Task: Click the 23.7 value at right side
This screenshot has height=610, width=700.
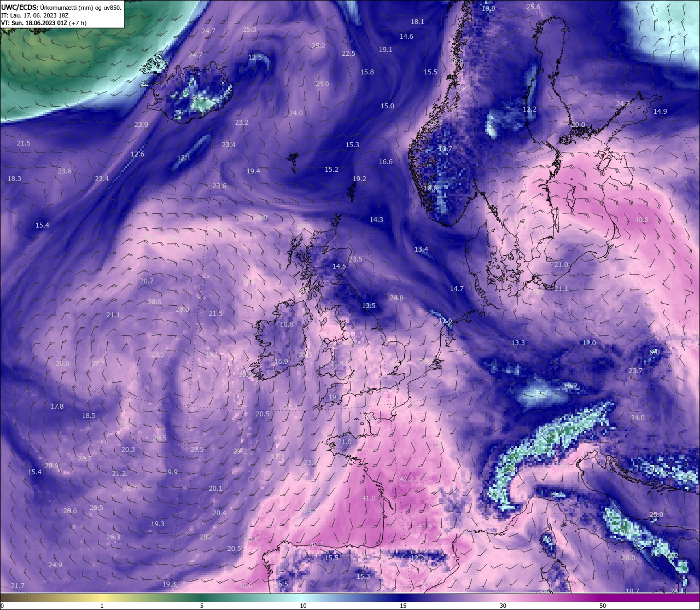Action: (x=635, y=371)
